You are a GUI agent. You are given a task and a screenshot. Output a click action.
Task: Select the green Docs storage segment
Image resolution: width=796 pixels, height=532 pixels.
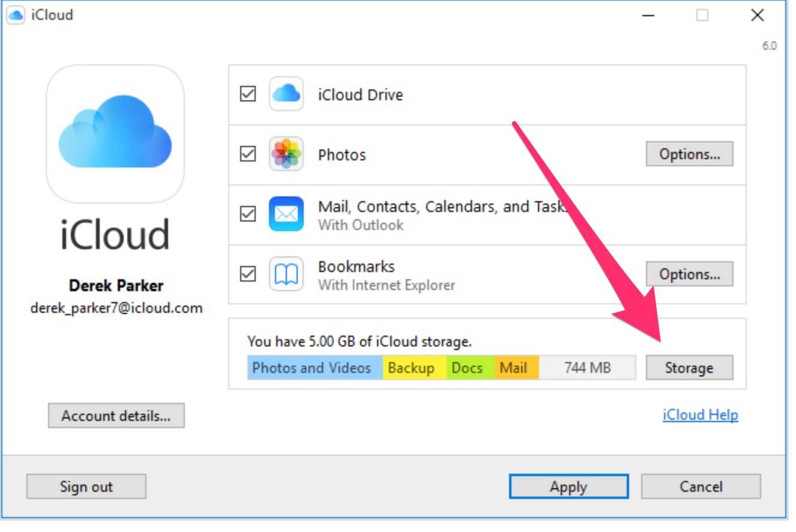point(471,367)
